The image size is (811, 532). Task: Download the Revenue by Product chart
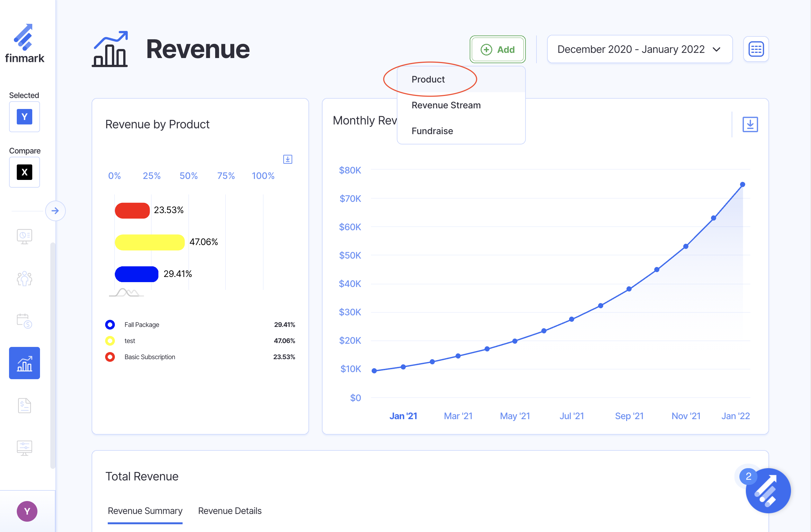(x=288, y=159)
